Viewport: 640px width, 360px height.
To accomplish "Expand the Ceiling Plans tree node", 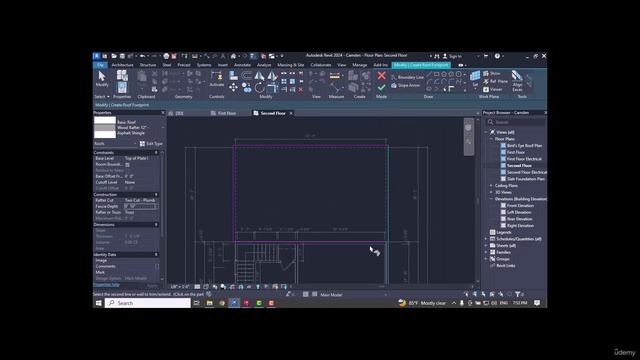I will 491,185.
